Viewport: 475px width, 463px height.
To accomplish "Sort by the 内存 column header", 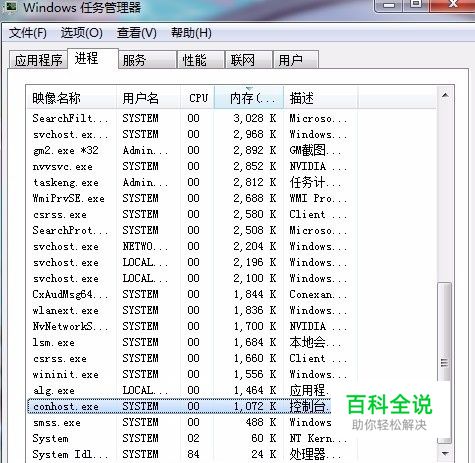I will (x=249, y=98).
